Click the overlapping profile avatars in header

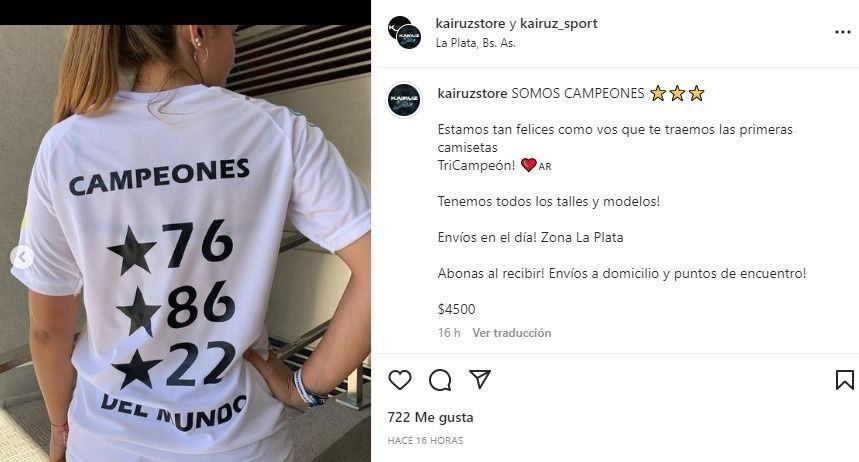[x=405, y=33]
